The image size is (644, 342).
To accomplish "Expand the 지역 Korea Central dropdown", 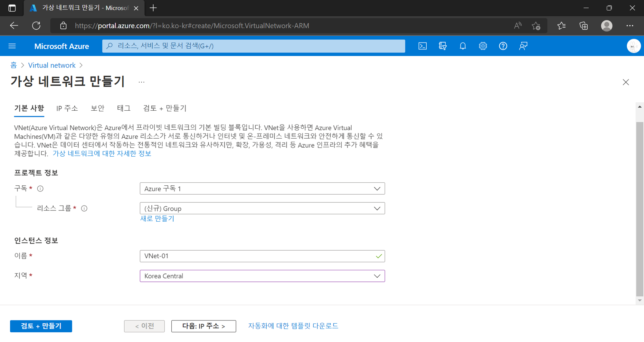I will [262, 276].
